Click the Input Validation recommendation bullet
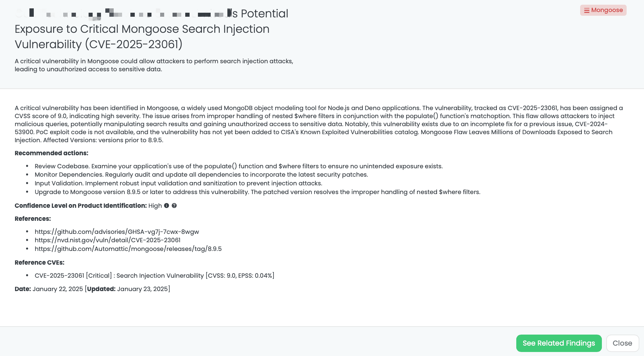 coord(178,183)
